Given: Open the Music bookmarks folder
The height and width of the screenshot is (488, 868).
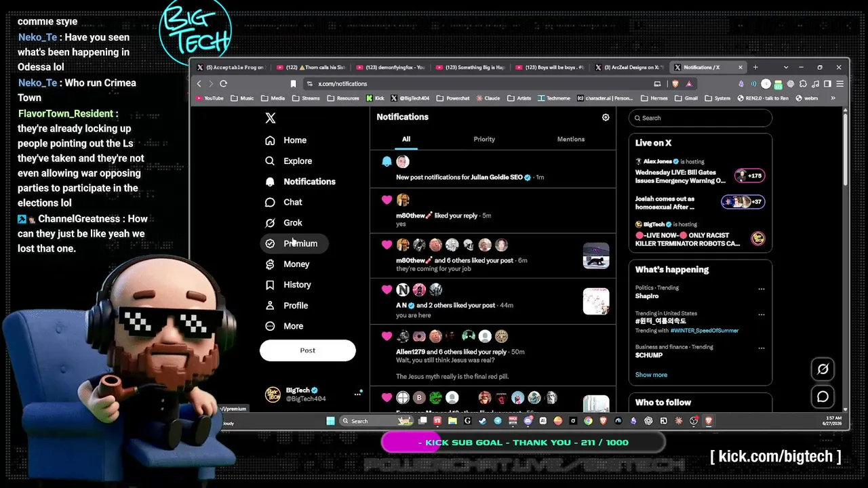Looking at the screenshot, I should [x=242, y=98].
